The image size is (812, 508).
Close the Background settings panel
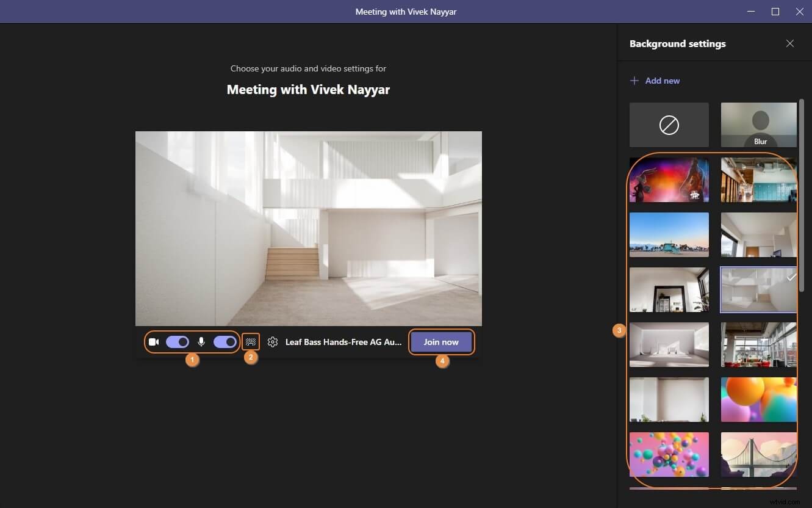click(x=790, y=43)
